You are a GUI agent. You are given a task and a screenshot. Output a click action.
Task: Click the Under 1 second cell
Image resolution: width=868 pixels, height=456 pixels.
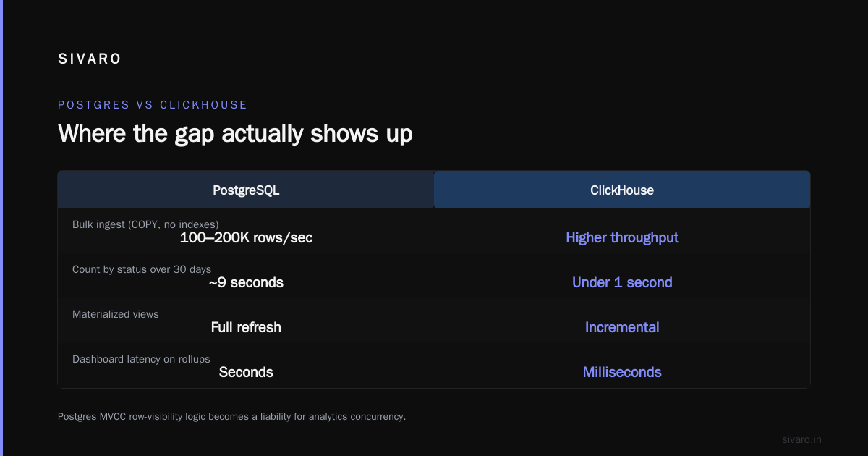pos(622,282)
